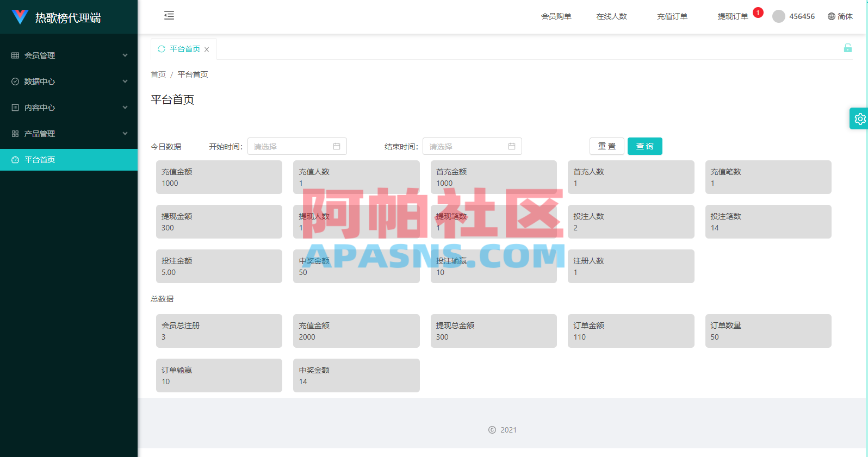Click the 充值金额 2000 card under 总数据
The height and width of the screenshot is (457, 868).
tap(356, 331)
